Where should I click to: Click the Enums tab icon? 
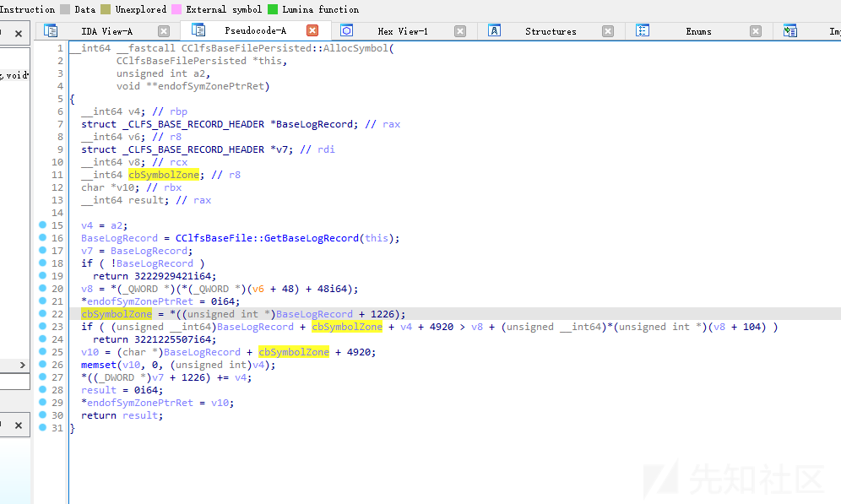[x=643, y=31]
